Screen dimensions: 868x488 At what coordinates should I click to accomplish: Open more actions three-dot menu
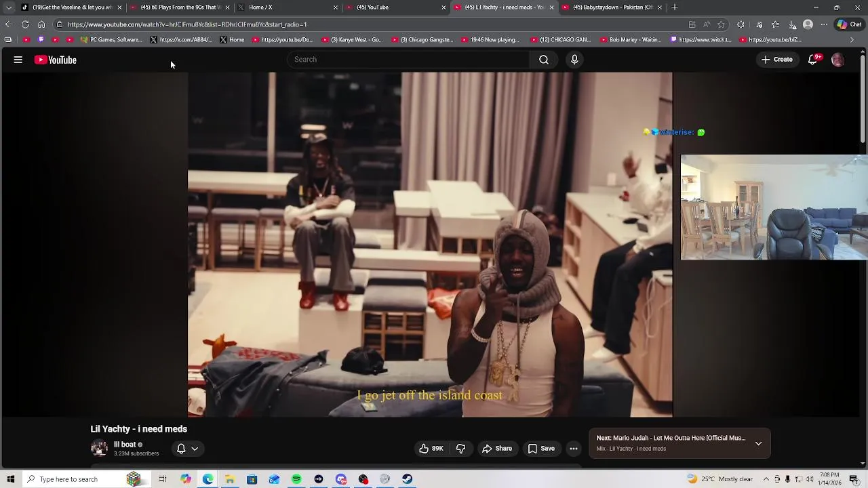point(574,449)
